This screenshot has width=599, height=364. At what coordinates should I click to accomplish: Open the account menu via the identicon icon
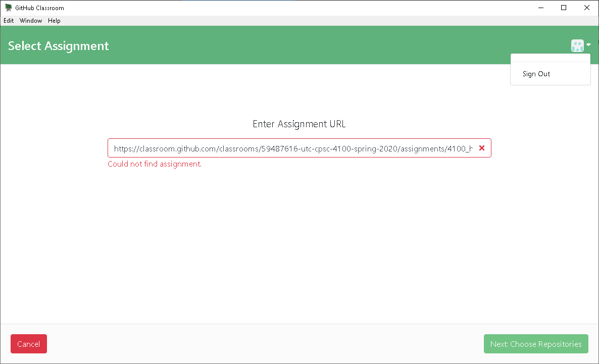[x=577, y=45]
